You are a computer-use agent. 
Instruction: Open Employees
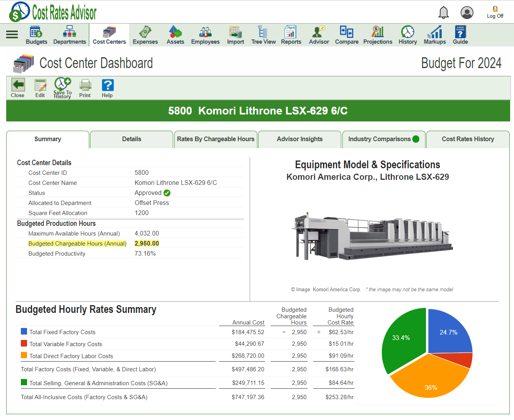[x=205, y=35]
